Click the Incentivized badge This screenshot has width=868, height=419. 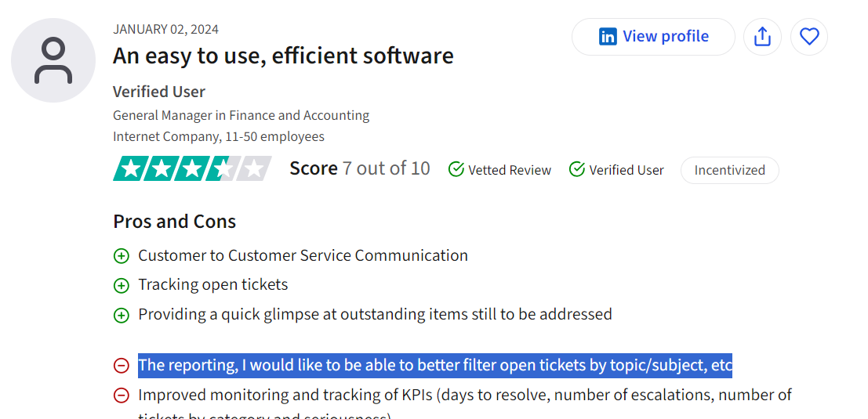pyautogui.click(x=729, y=170)
